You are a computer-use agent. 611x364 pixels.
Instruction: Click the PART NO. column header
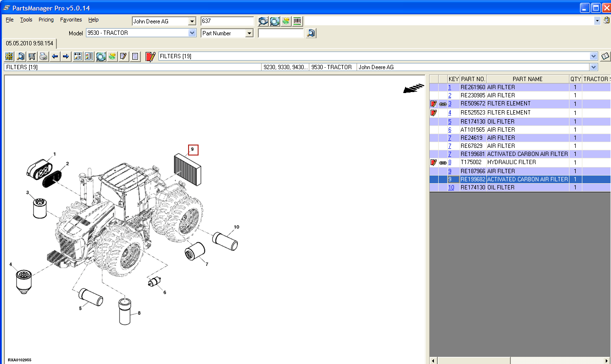coord(473,79)
